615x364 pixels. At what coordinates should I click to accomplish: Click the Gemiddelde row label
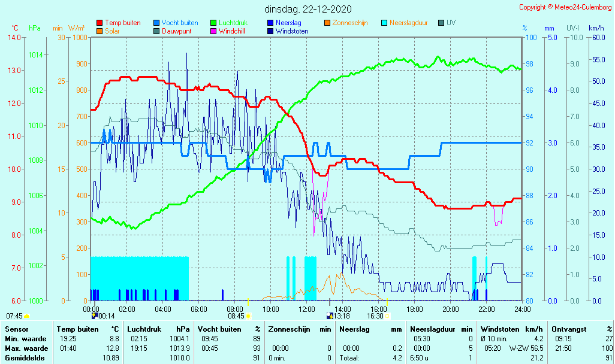click(23, 357)
